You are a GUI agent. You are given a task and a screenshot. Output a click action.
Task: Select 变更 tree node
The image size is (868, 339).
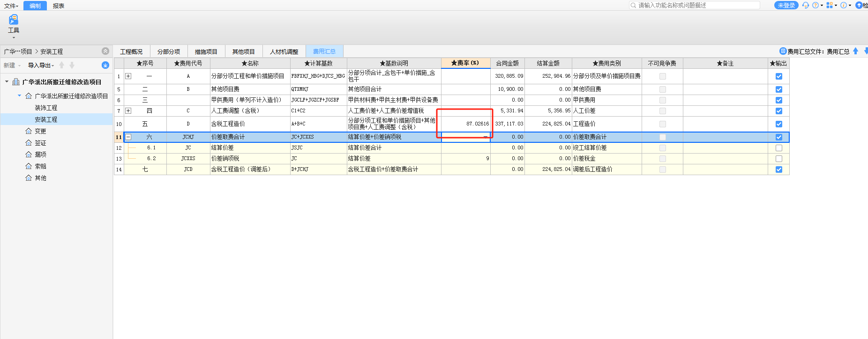point(40,131)
